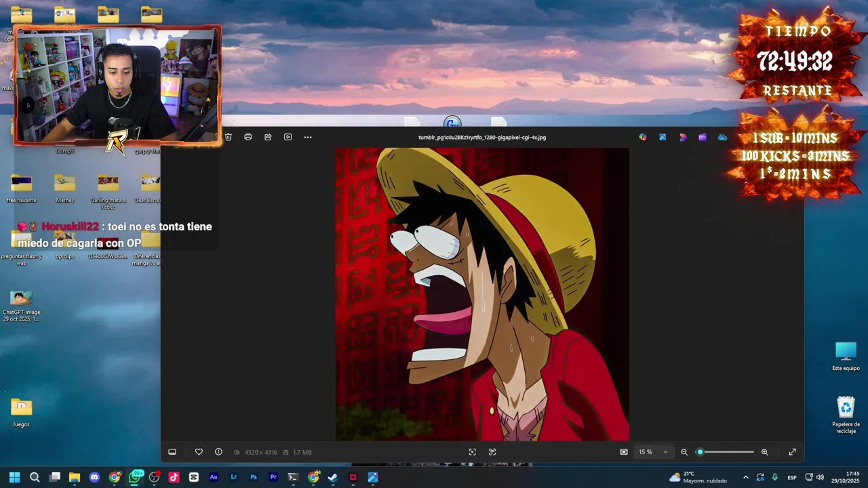Fit the image to window
The height and width of the screenshot is (488, 868).
coord(624,452)
